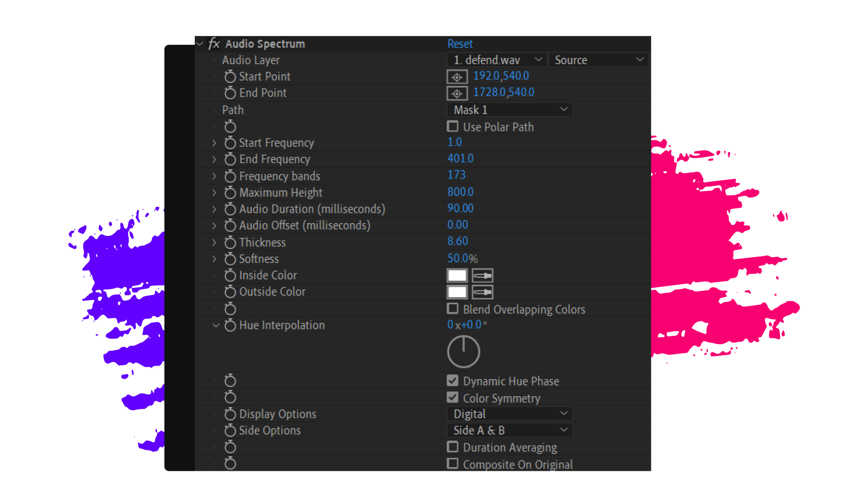Viewport: 868px width, 488px height.
Task: Collapse the Hue Interpolation property
Action: pyautogui.click(x=216, y=325)
